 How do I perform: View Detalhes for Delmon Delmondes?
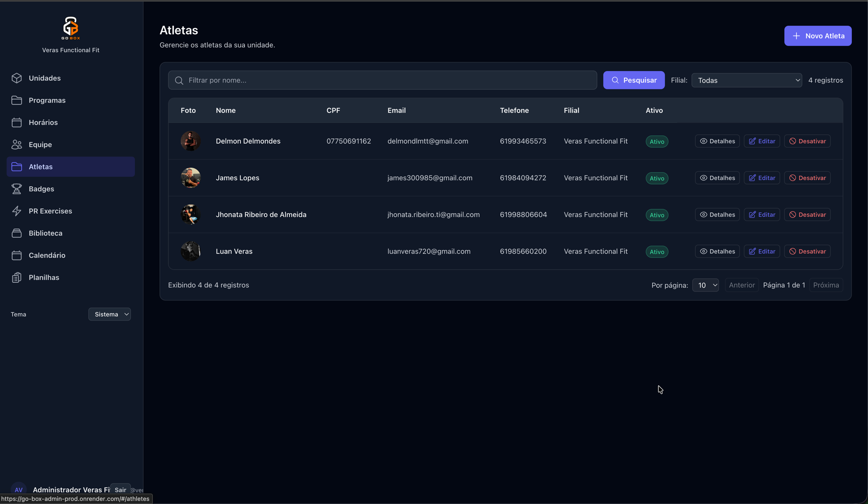pyautogui.click(x=717, y=141)
